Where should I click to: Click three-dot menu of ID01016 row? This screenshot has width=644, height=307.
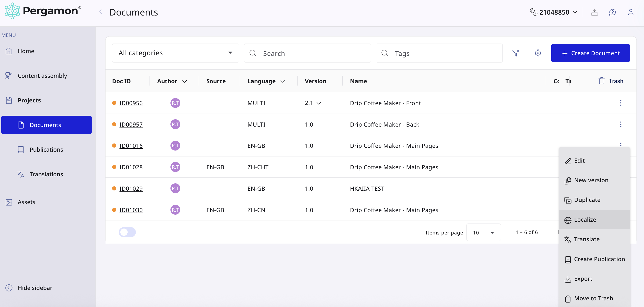click(x=621, y=144)
